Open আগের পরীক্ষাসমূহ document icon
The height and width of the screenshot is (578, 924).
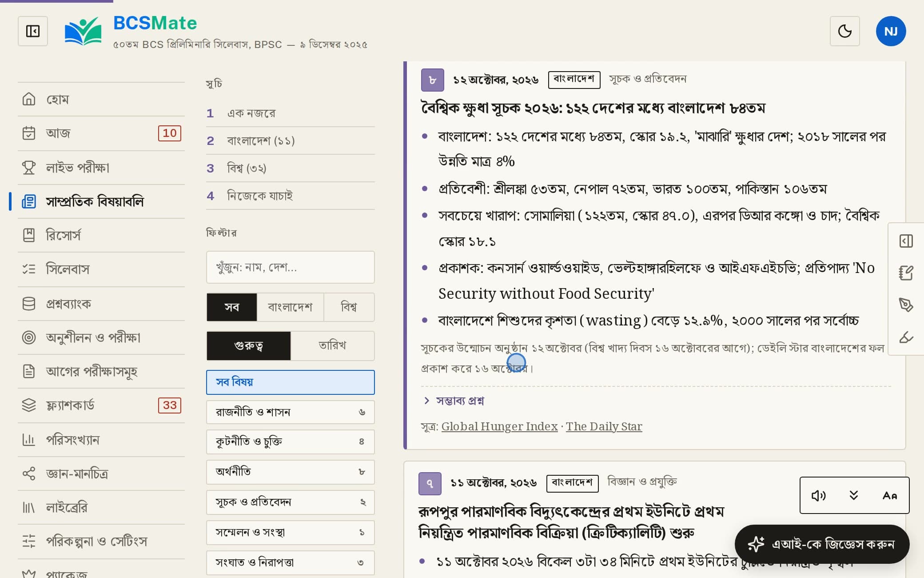[29, 371]
